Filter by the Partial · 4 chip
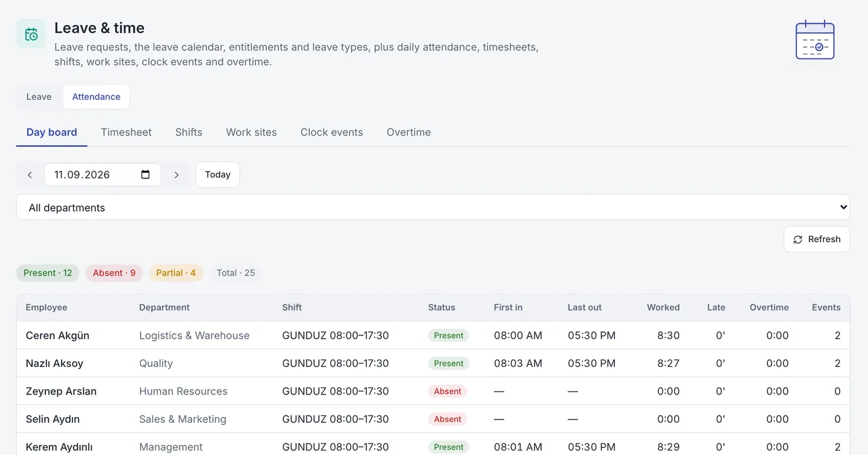 pyautogui.click(x=176, y=273)
